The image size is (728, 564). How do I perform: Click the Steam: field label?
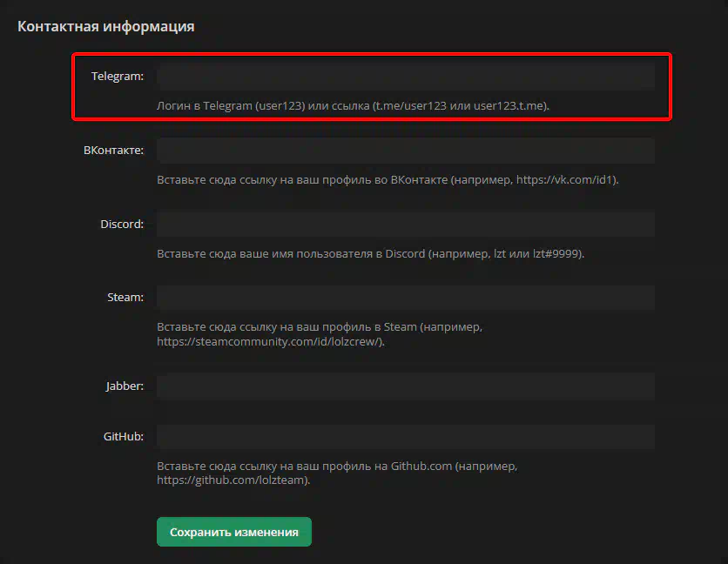[x=125, y=297]
